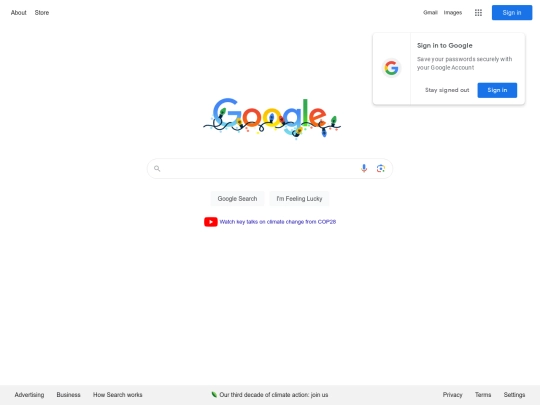Click the Google G logo in sign-in popup
The image size is (540, 405).
(392, 68)
